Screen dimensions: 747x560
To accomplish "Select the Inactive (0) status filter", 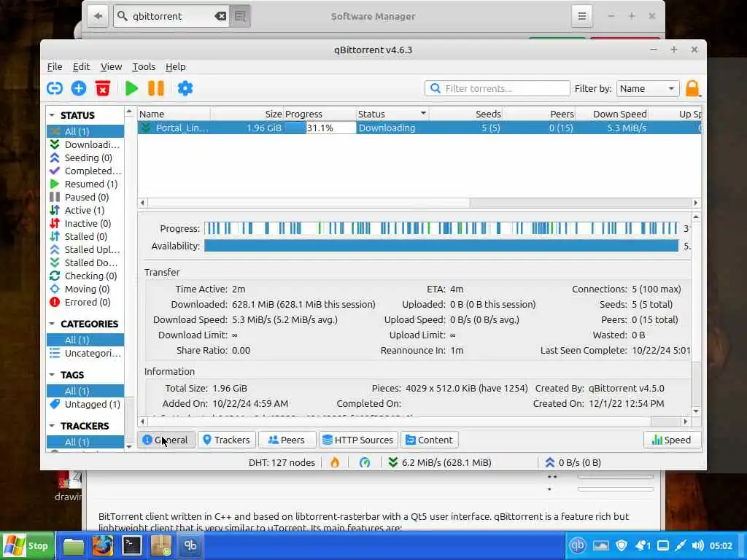I will click(85, 223).
